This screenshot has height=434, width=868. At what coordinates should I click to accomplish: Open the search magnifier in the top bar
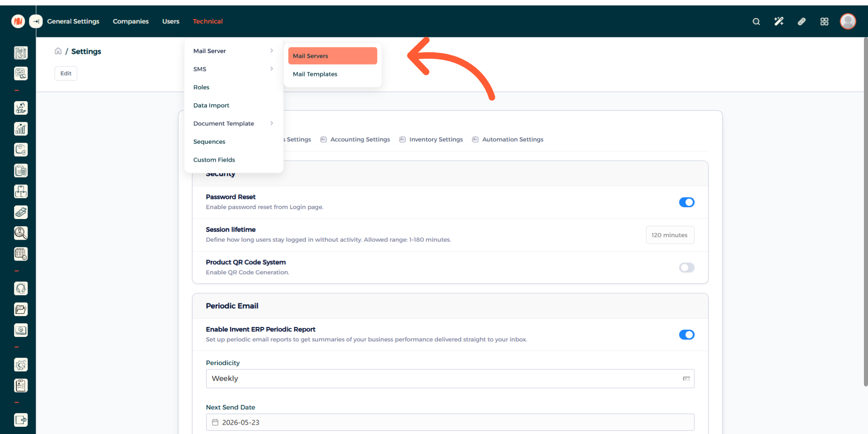tap(756, 22)
